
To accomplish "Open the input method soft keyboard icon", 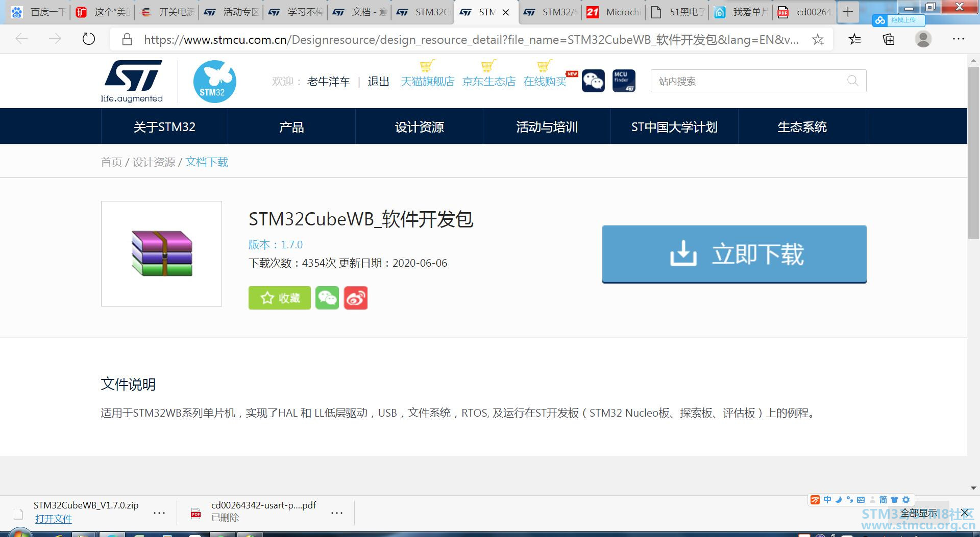I will [861, 500].
